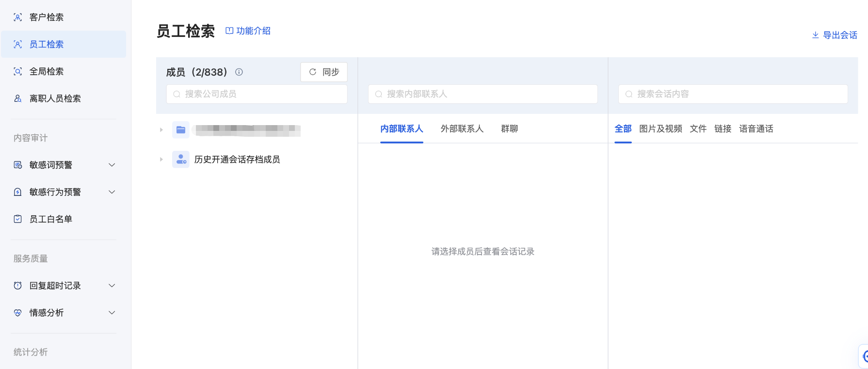Expand the 敏感行为预警 submenu chevron

pos(112,192)
